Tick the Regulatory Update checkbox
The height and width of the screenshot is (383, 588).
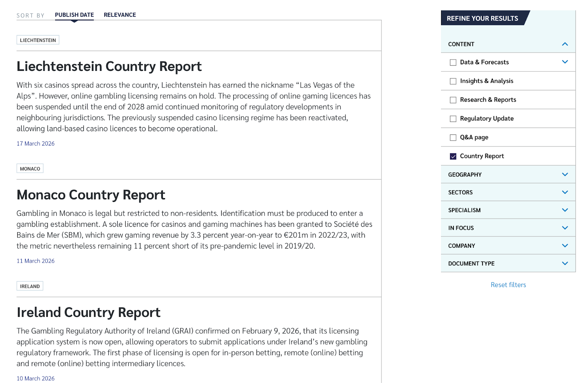click(453, 119)
